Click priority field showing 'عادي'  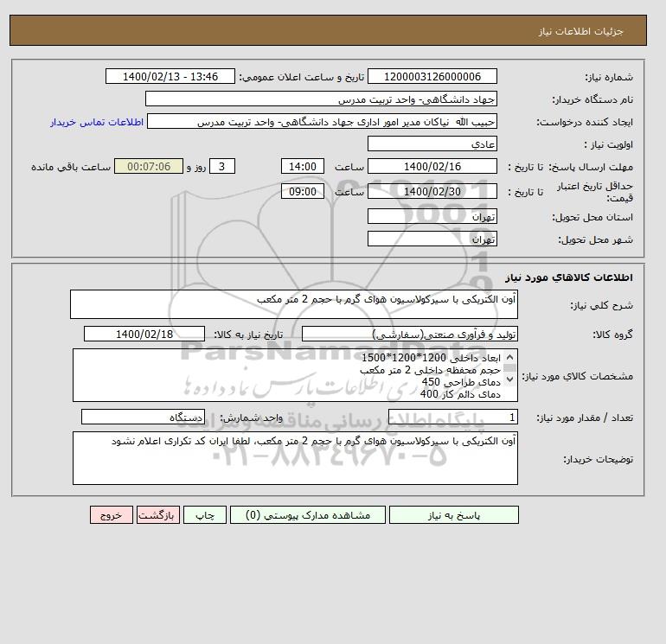(432, 143)
